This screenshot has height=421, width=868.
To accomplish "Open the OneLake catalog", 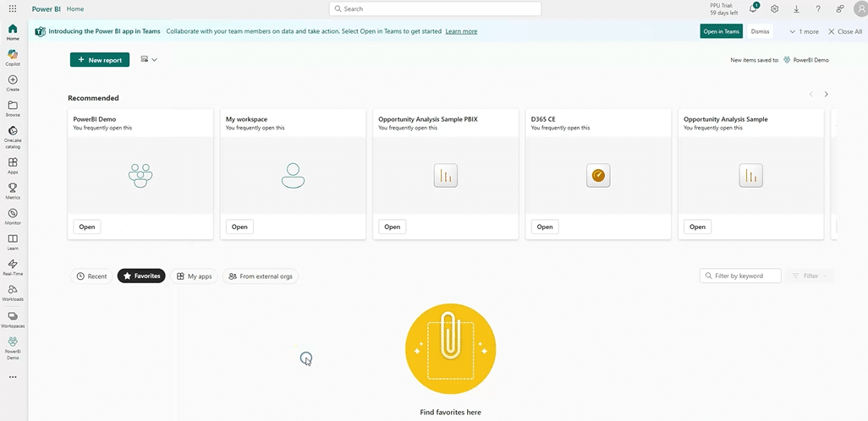I will (13, 137).
